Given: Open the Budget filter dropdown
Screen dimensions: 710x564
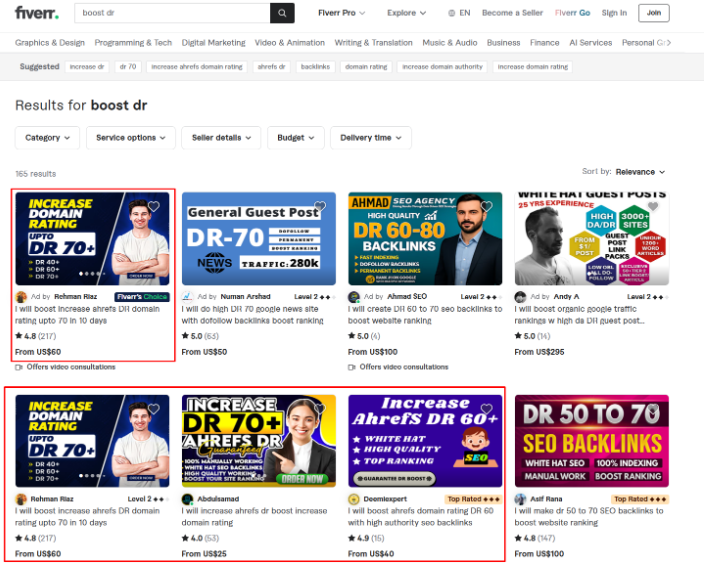Looking at the screenshot, I should pos(297,138).
